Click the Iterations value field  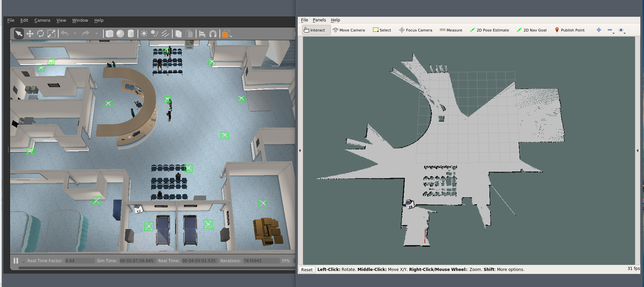point(261,261)
